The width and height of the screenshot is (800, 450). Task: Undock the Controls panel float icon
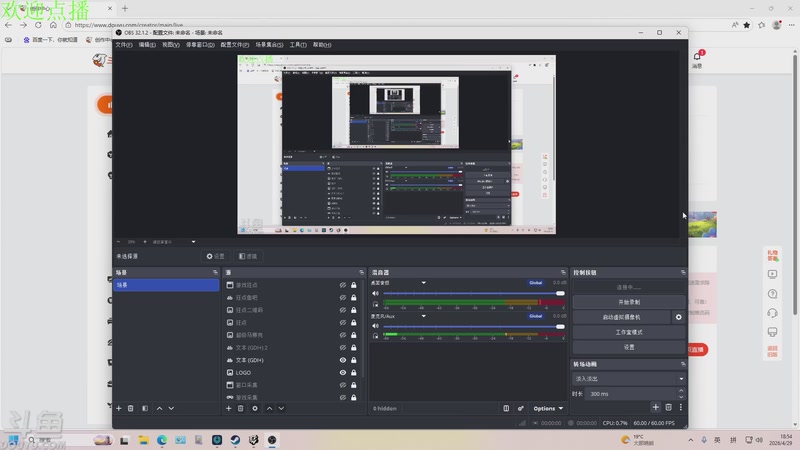(x=683, y=272)
